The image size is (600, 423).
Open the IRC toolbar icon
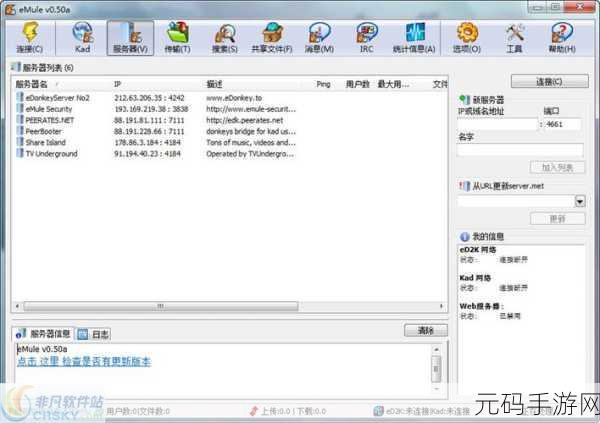367,32
